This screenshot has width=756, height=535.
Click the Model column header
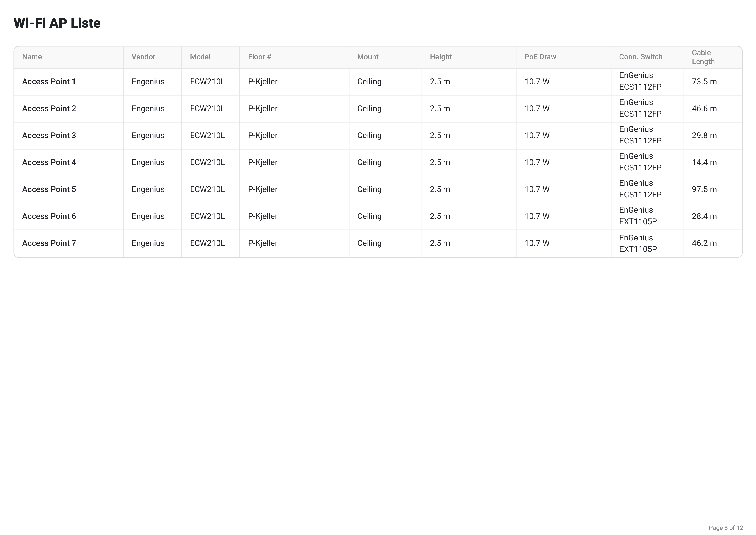pyautogui.click(x=200, y=57)
